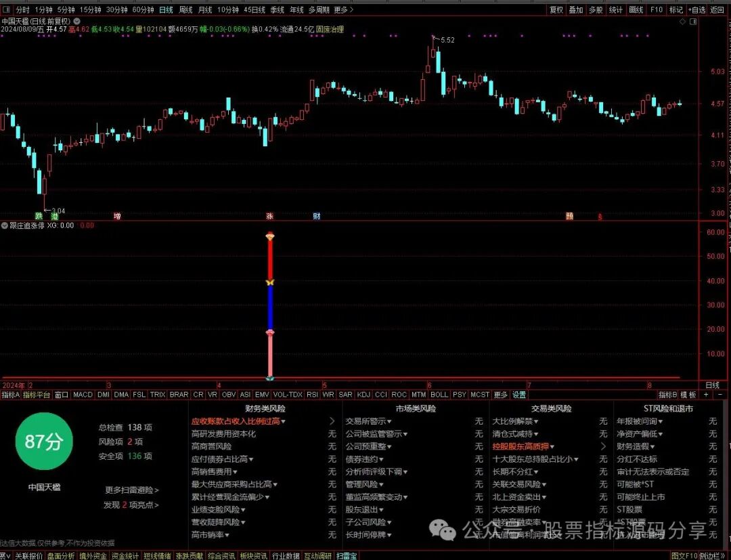Switch to 5分钟 period
This screenshot has width=731, height=560.
click(66, 9)
